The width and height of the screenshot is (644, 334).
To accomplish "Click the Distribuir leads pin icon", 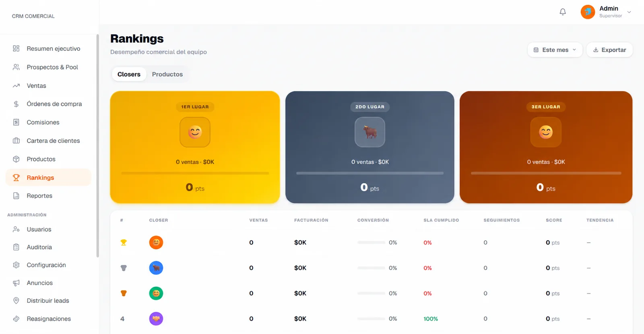I will pos(16,301).
